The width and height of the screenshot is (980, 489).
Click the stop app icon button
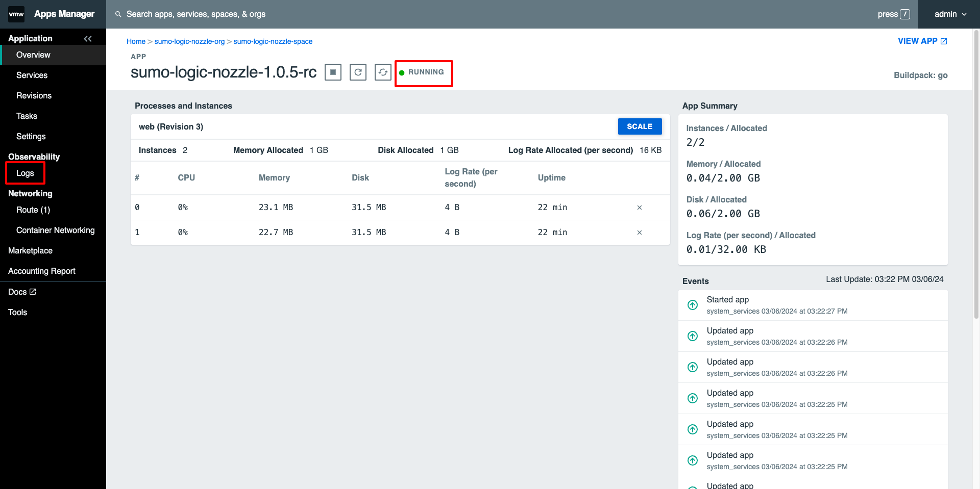(333, 72)
